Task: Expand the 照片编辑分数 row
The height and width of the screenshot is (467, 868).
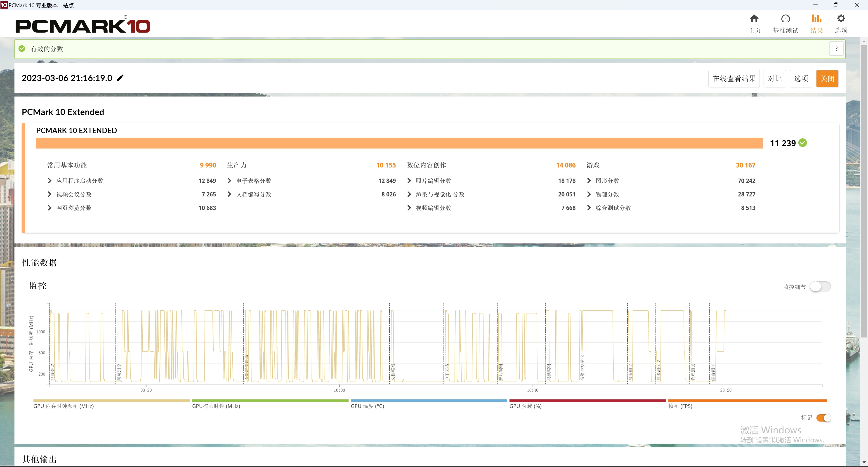Action: point(409,181)
